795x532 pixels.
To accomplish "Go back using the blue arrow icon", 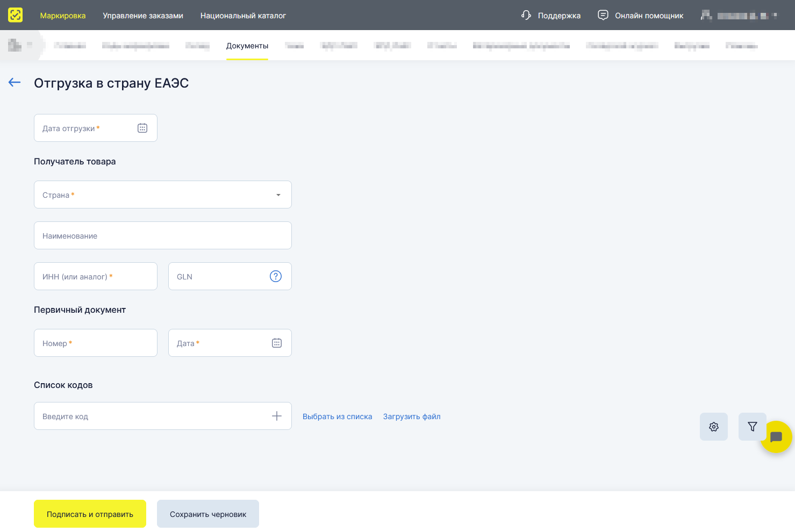I will tap(15, 82).
